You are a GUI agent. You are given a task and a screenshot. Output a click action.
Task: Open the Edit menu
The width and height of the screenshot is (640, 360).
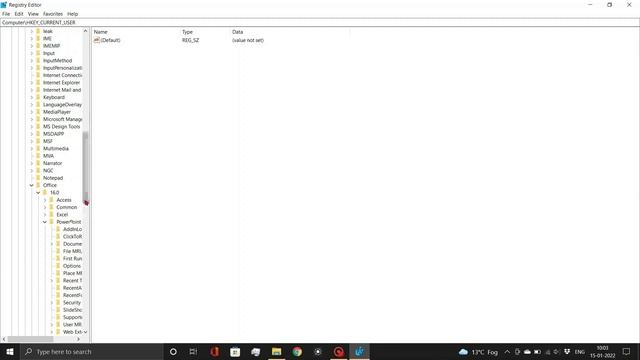(x=19, y=14)
